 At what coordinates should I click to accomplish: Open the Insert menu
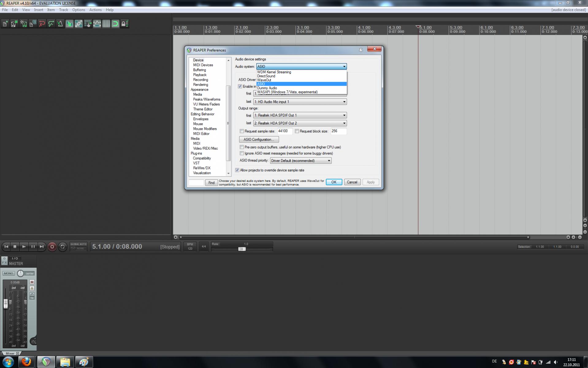click(x=39, y=10)
